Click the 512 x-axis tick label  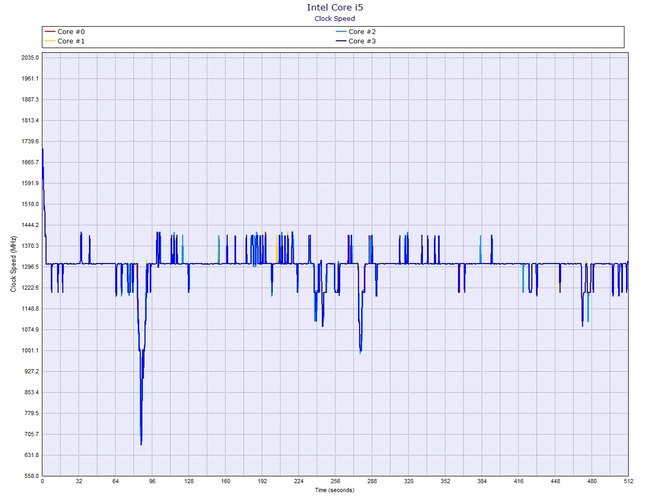click(628, 481)
